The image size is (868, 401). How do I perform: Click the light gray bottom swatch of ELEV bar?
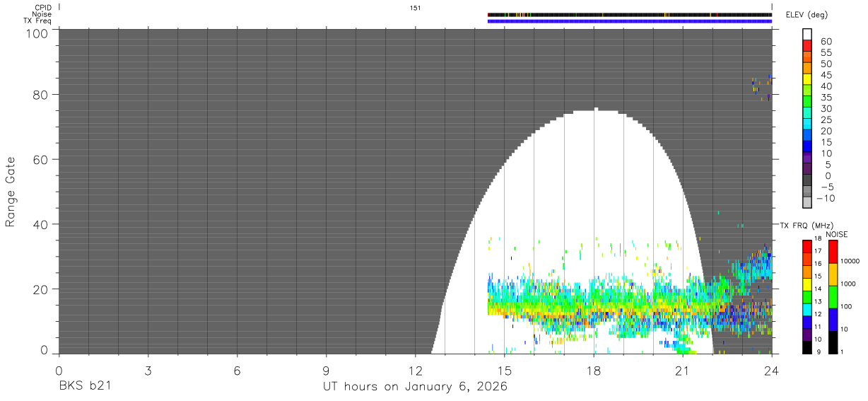(x=807, y=204)
